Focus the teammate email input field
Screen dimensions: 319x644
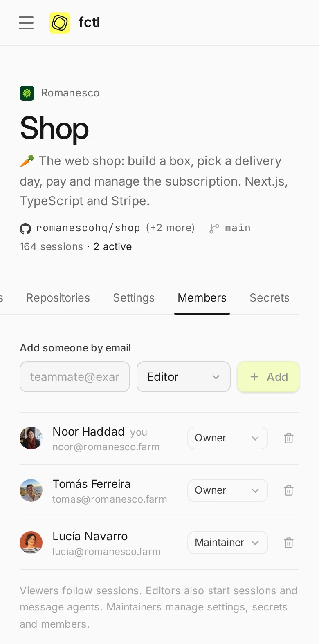pos(75,377)
